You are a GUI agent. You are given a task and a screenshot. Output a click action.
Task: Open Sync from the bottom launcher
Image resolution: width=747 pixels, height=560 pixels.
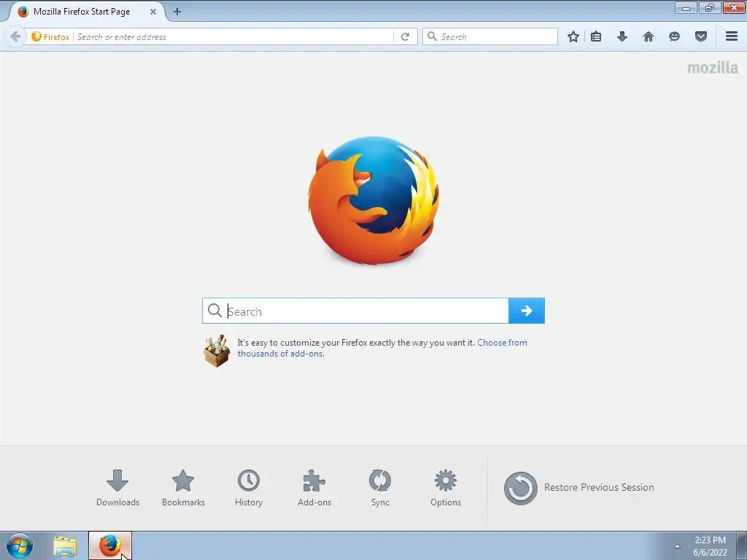coord(380,488)
